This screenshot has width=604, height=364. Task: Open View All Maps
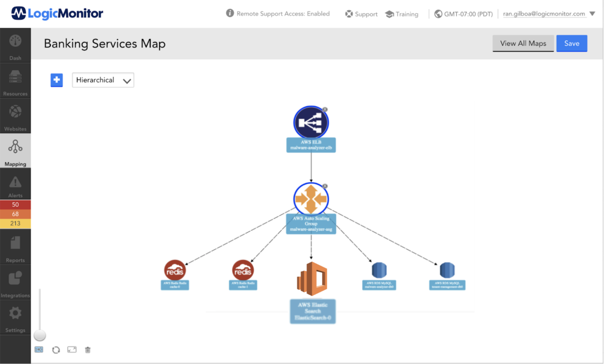click(x=523, y=43)
